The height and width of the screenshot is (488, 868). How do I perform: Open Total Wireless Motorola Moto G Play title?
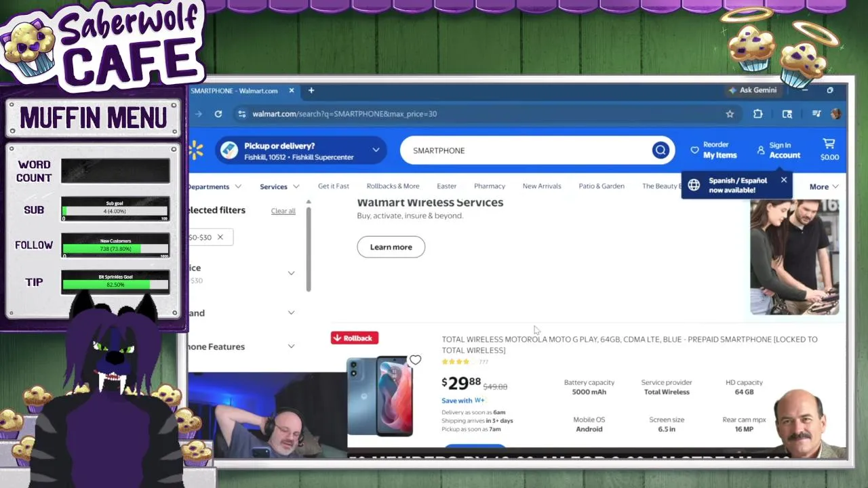pos(629,344)
